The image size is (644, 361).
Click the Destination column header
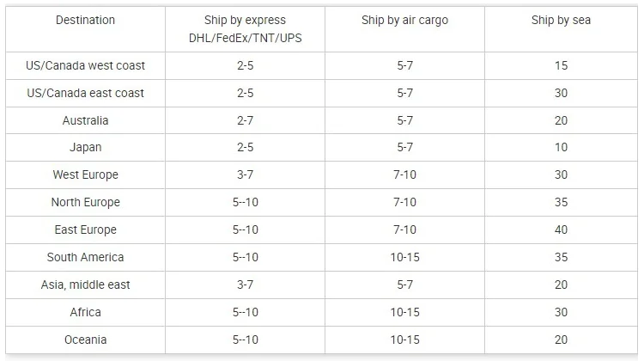click(x=85, y=21)
